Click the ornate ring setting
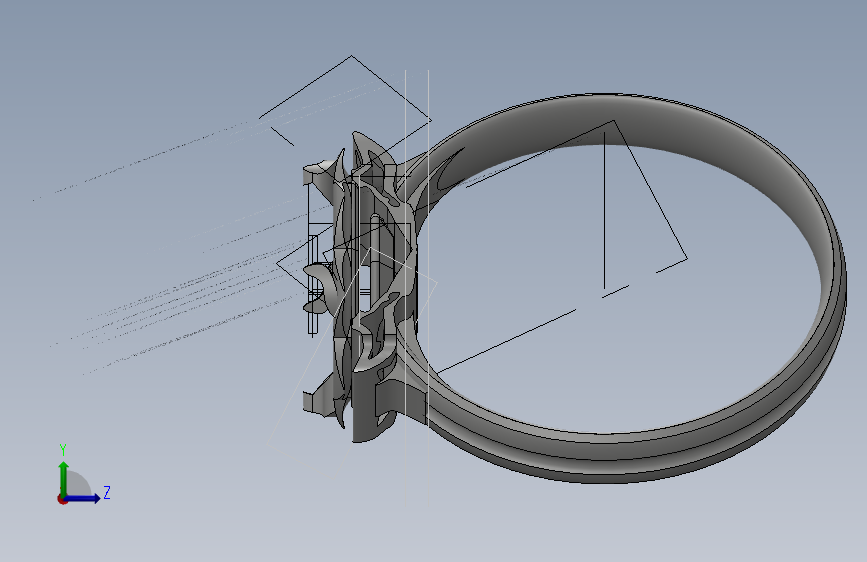The image size is (867, 562). 362,288
